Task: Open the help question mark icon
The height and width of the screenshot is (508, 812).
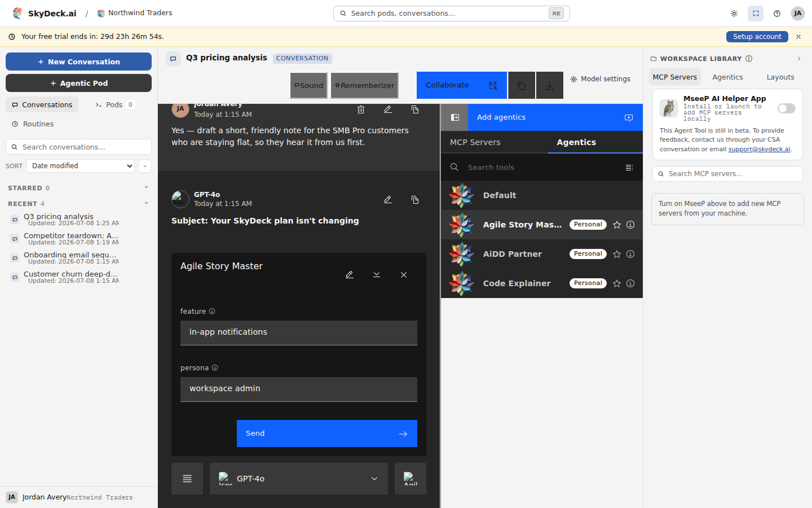Action: (x=777, y=14)
